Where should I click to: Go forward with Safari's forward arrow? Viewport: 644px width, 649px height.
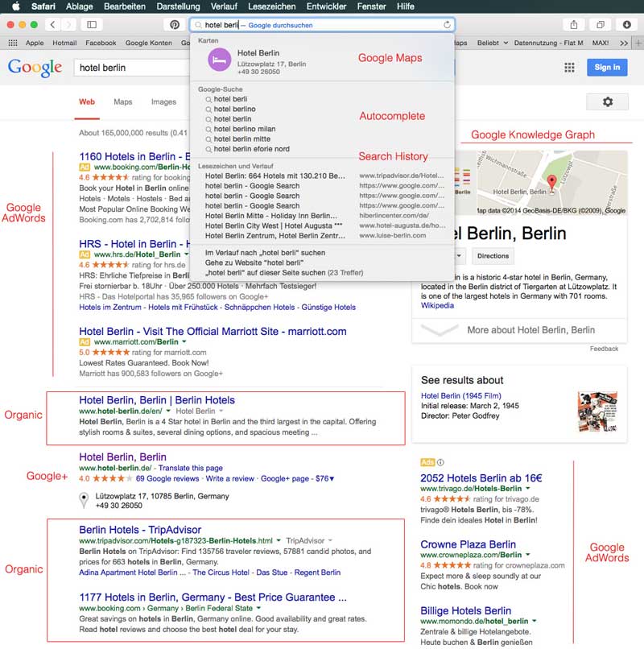pyautogui.click(x=68, y=25)
